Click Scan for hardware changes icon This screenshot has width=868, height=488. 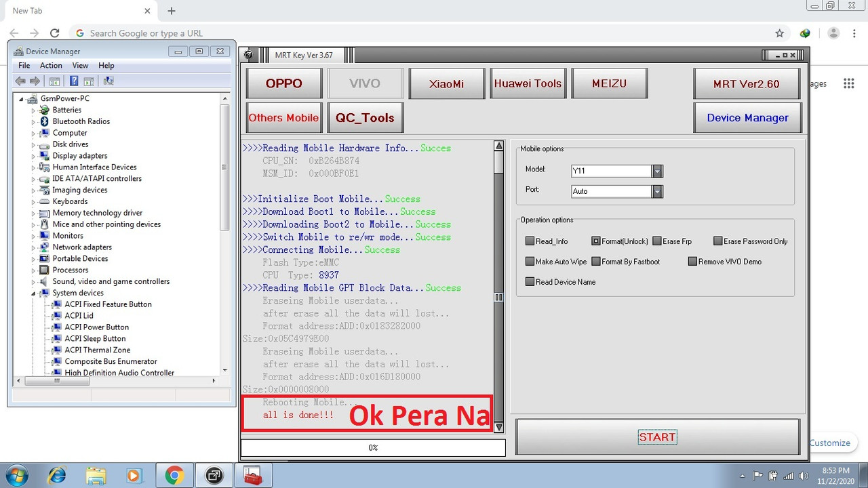click(108, 81)
